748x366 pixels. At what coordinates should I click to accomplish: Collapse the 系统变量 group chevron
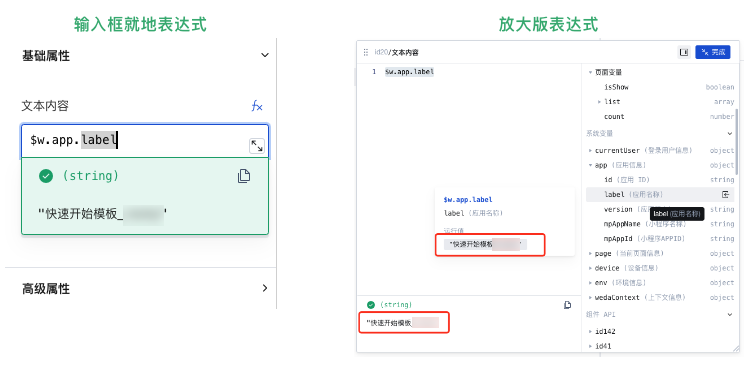pyautogui.click(x=729, y=134)
